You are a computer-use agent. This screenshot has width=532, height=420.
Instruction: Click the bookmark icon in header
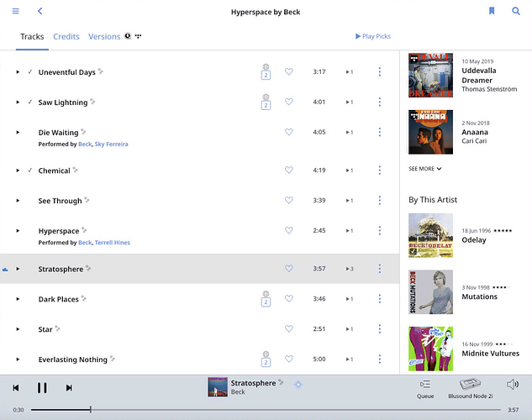(492, 11)
